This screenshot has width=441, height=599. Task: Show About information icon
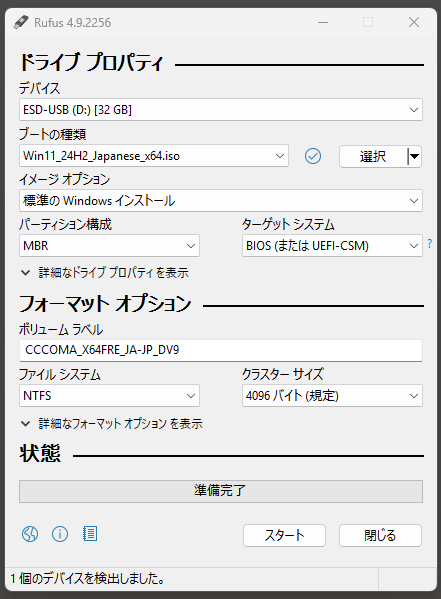coord(60,534)
